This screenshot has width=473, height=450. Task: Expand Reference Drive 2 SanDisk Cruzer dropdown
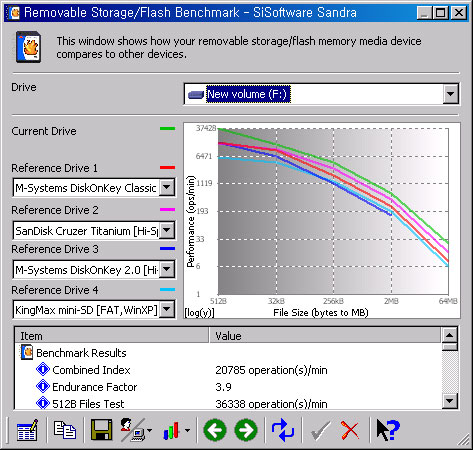pos(167,230)
